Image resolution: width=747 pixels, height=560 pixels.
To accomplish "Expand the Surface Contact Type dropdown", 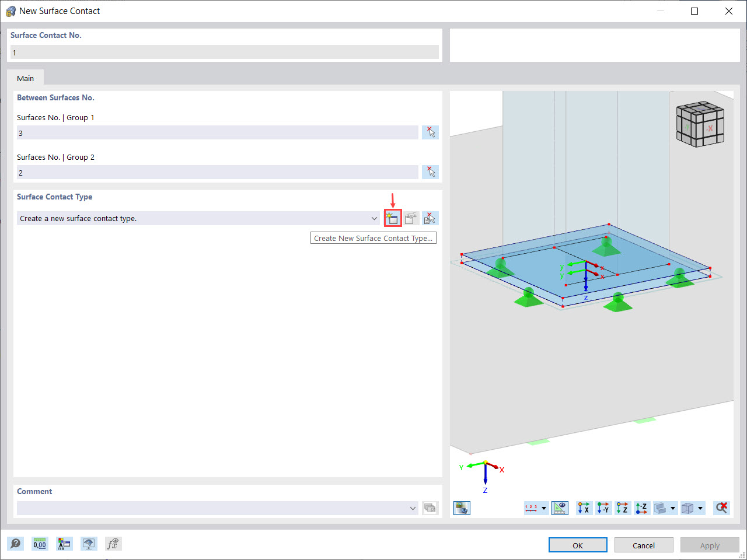I will coord(374,218).
